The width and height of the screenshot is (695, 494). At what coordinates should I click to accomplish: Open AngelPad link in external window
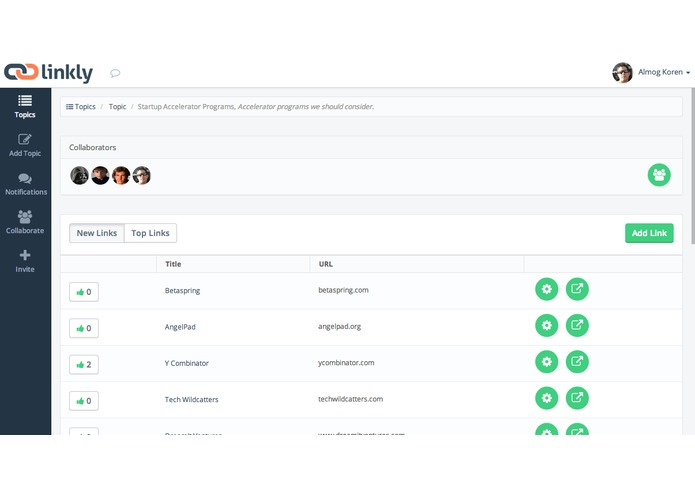(x=577, y=326)
